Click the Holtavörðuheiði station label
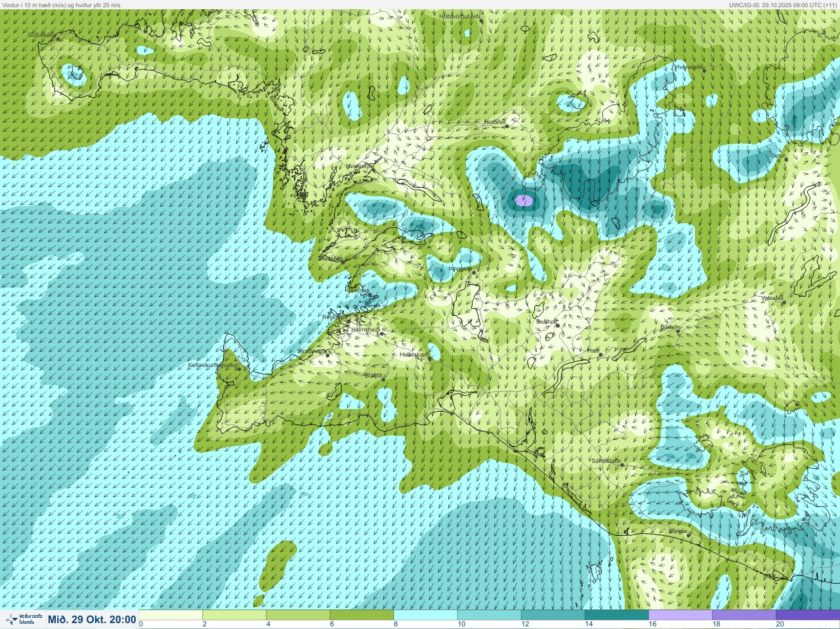840x629 pixels. pos(460,16)
